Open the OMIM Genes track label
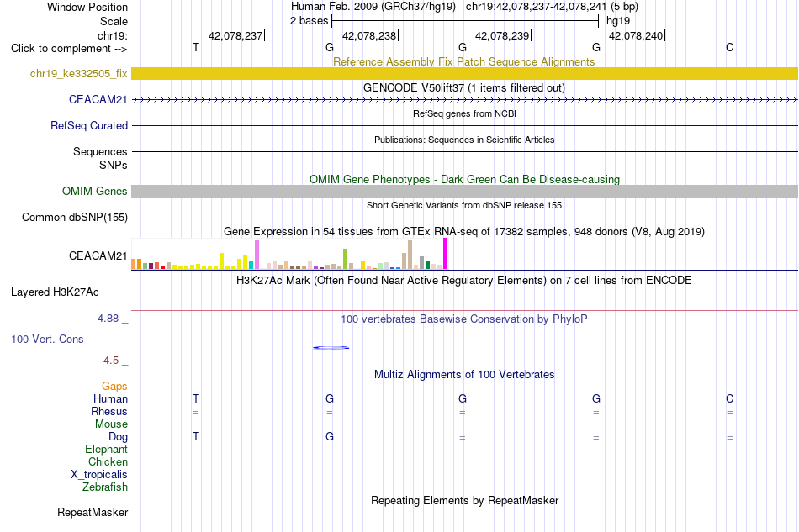Viewport: 799px width, 532px height. point(94,192)
